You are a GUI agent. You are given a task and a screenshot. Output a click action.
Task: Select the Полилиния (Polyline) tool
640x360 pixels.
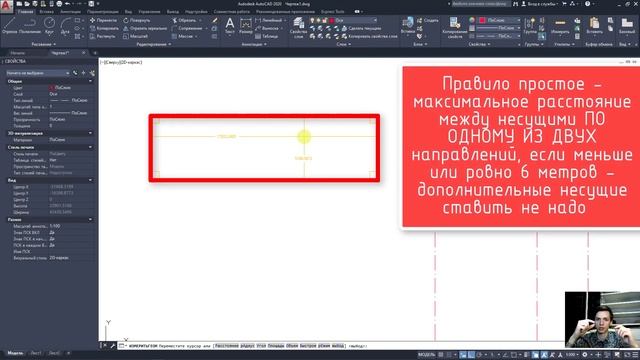click(x=30, y=25)
